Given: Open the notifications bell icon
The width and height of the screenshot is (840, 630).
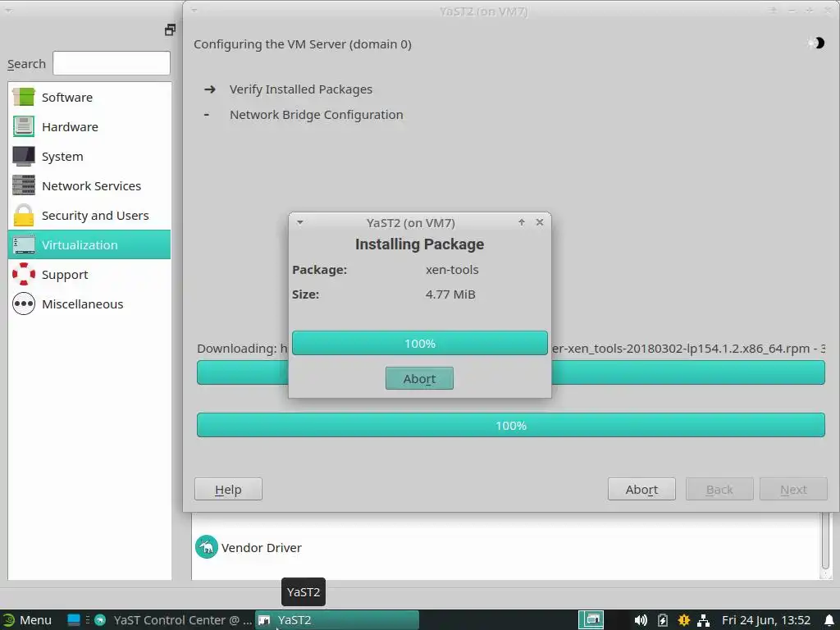Looking at the screenshot, I should click(x=829, y=620).
